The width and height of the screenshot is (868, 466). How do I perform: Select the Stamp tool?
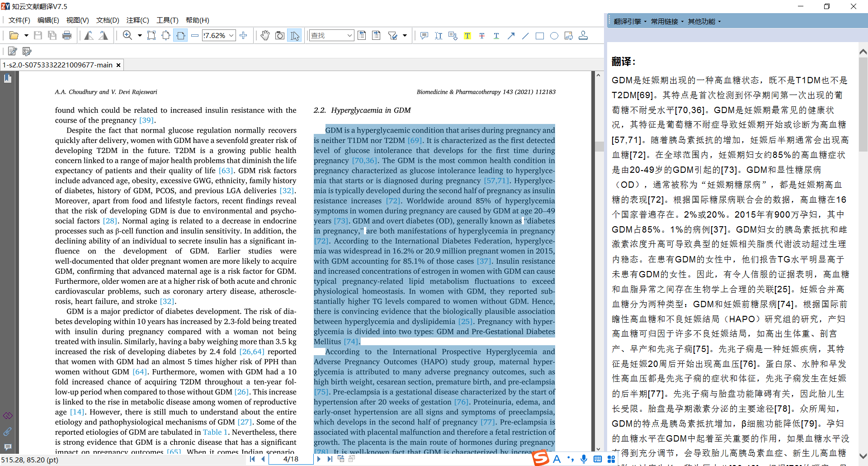click(x=583, y=35)
